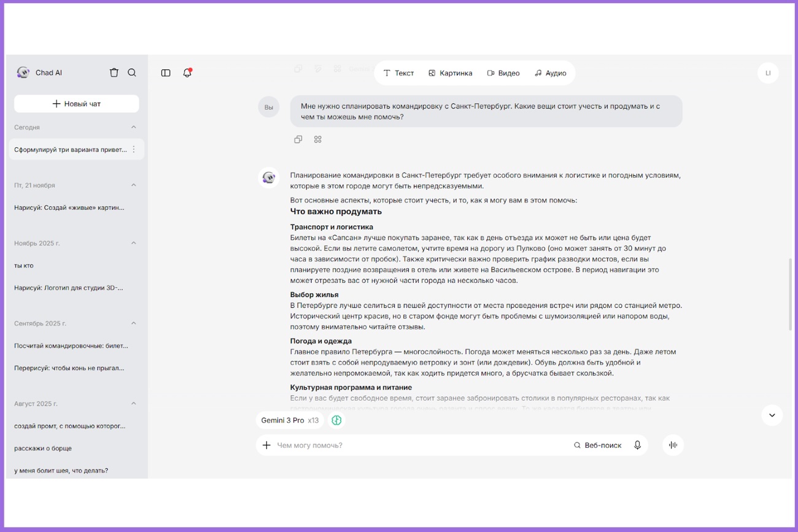Delete chat using the trash icon

tap(114, 72)
